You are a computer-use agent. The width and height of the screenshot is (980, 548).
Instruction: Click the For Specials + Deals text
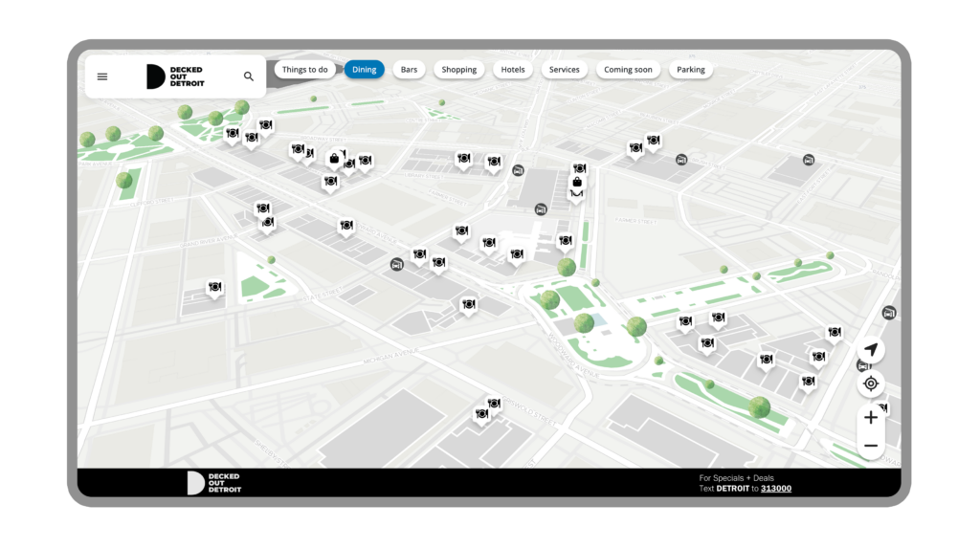pyautogui.click(x=736, y=478)
